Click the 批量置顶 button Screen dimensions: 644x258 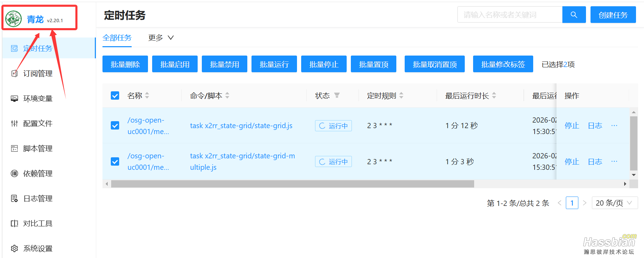tap(373, 64)
